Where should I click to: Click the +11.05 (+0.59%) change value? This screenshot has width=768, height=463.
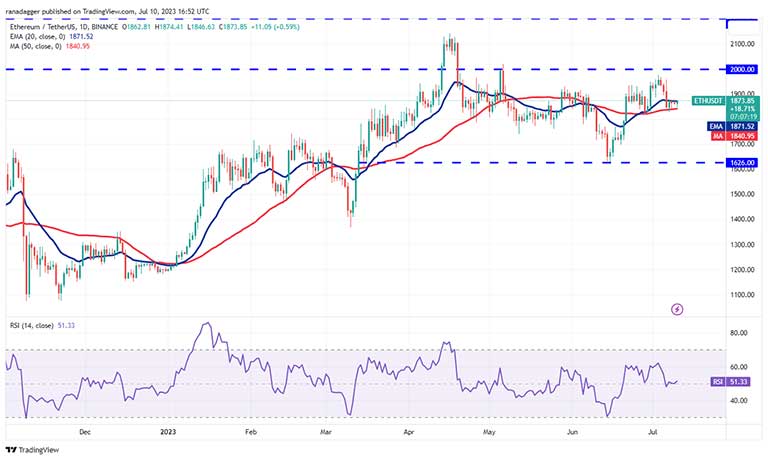[275, 27]
